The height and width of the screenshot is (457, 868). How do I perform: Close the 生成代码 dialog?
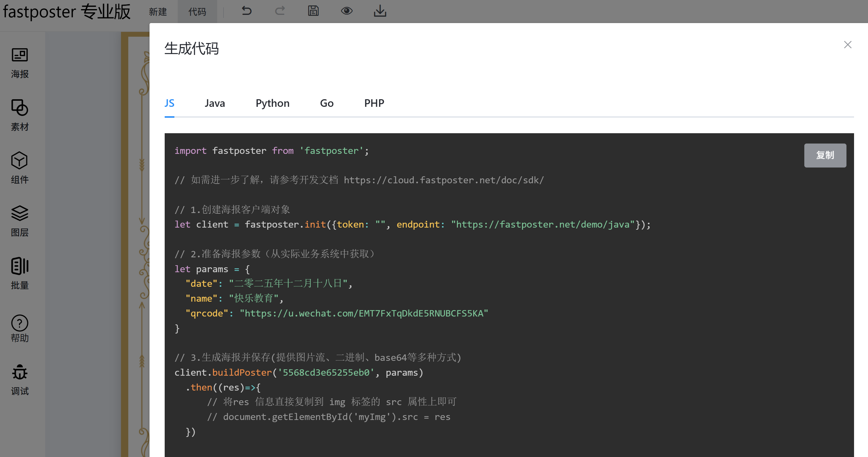pyautogui.click(x=848, y=45)
